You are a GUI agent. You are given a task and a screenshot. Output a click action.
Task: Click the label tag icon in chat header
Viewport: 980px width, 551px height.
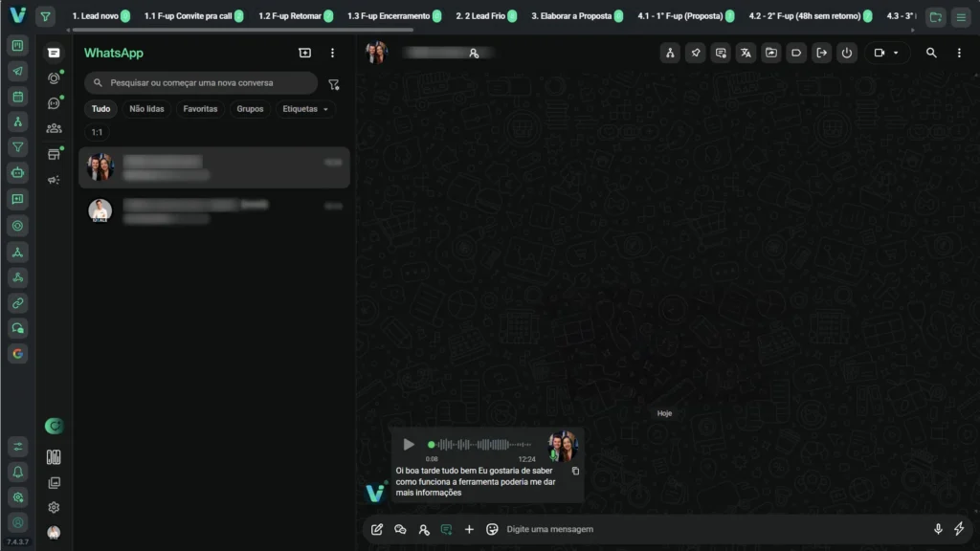(796, 54)
